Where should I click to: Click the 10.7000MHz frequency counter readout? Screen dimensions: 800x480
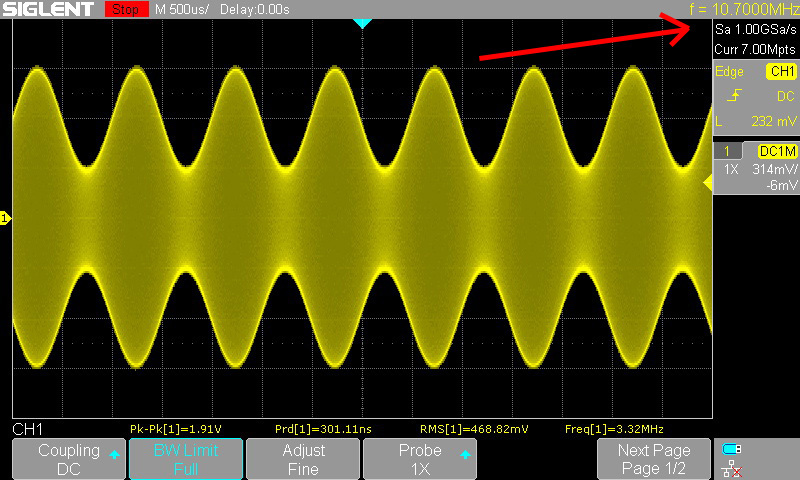coord(744,9)
